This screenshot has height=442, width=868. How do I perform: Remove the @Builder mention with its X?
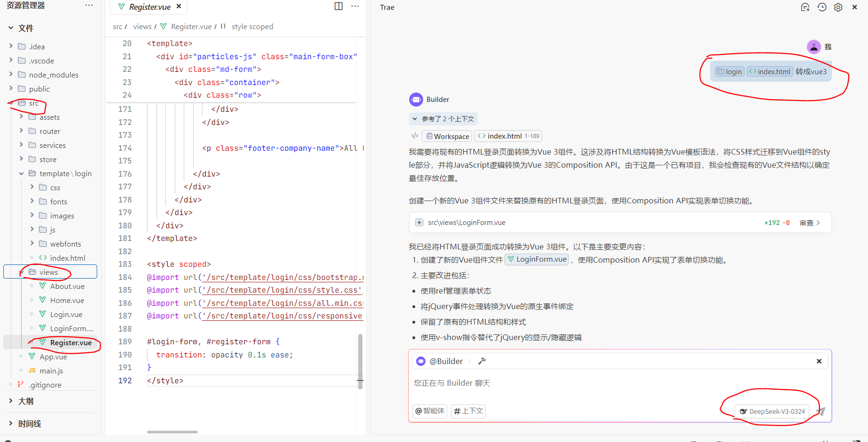pyautogui.click(x=819, y=361)
